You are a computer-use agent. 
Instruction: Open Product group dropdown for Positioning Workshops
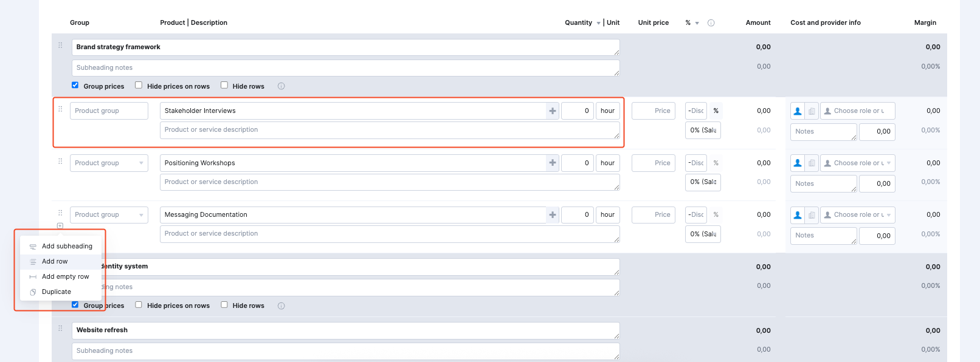pos(109,163)
